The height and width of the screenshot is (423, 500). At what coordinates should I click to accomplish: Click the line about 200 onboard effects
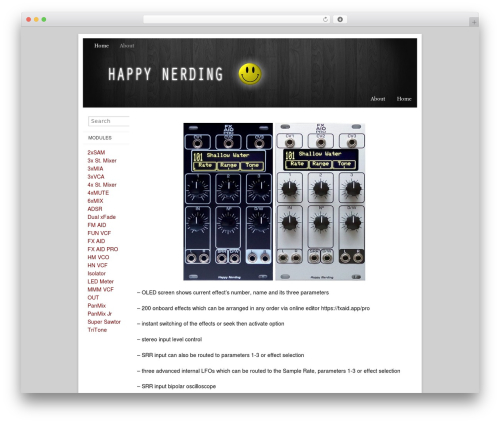coord(253,308)
